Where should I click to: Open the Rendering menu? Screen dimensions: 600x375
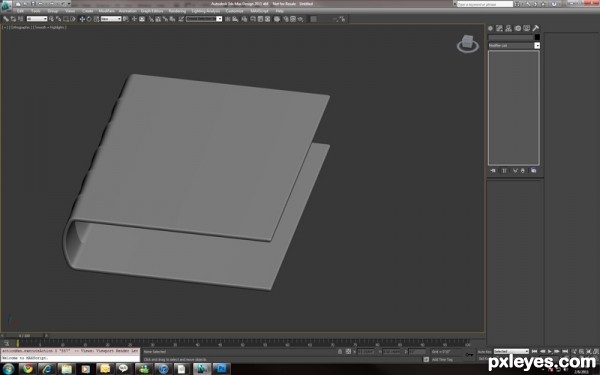tap(177, 11)
